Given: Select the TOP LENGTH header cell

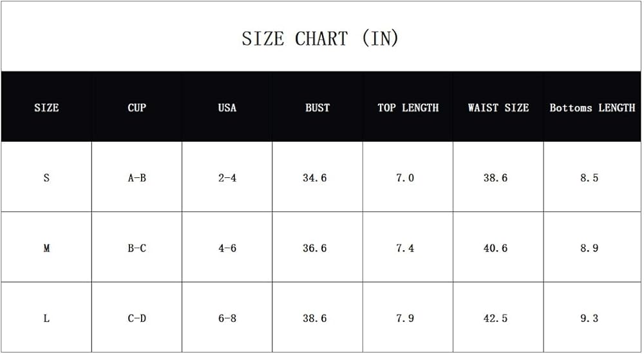Looking at the screenshot, I should (408, 108).
